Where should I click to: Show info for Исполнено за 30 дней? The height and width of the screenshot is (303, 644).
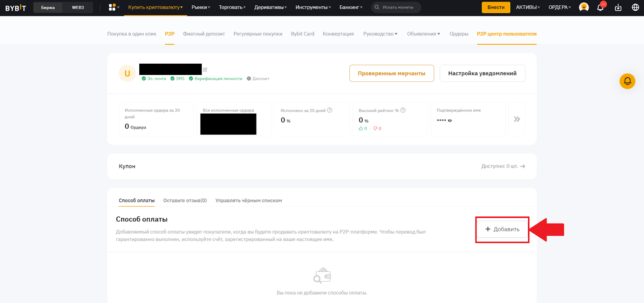click(330, 110)
